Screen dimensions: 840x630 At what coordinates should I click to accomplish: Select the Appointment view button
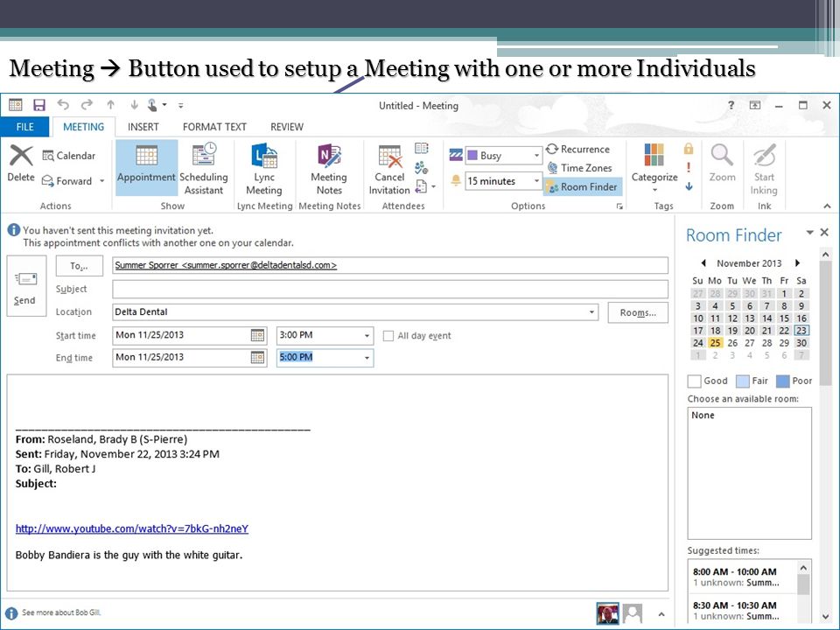coord(146,168)
